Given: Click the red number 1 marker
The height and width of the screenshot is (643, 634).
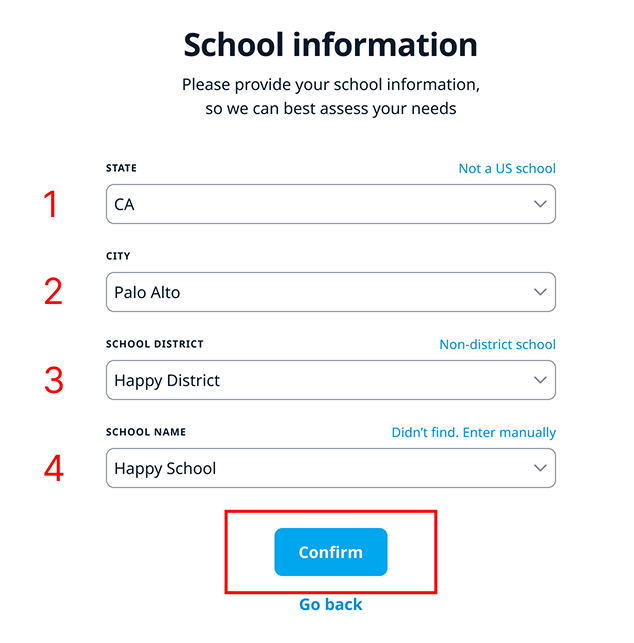Looking at the screenshot, I should click(51, 204).
